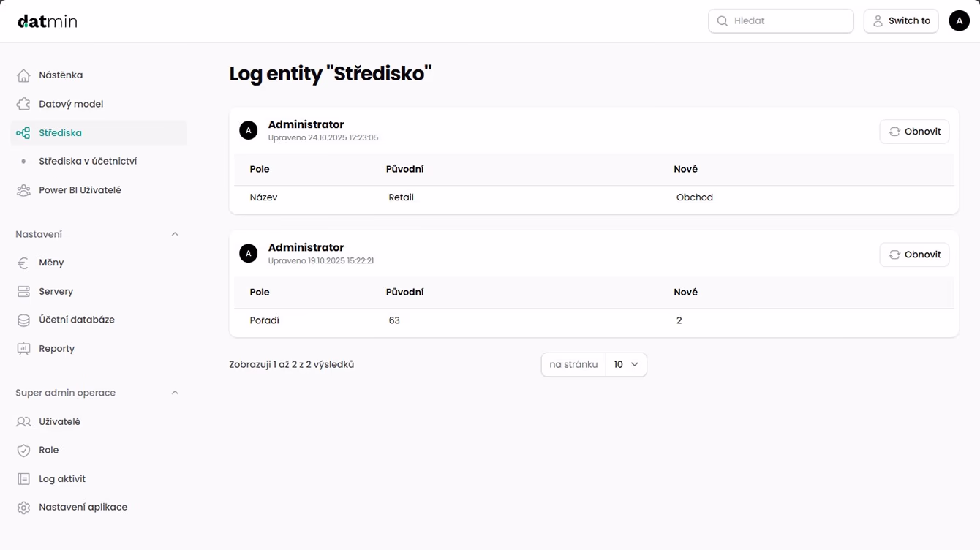Click the Servery server icon
This screenshot has height=550, width=980.
click(23, 291)
